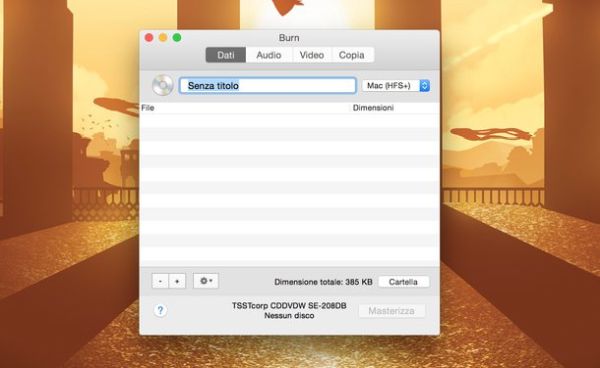Image resolution: width=600 pixels, height=368 pixels.
Task: Switch to the Dati tab
Action: pos(226,55)
